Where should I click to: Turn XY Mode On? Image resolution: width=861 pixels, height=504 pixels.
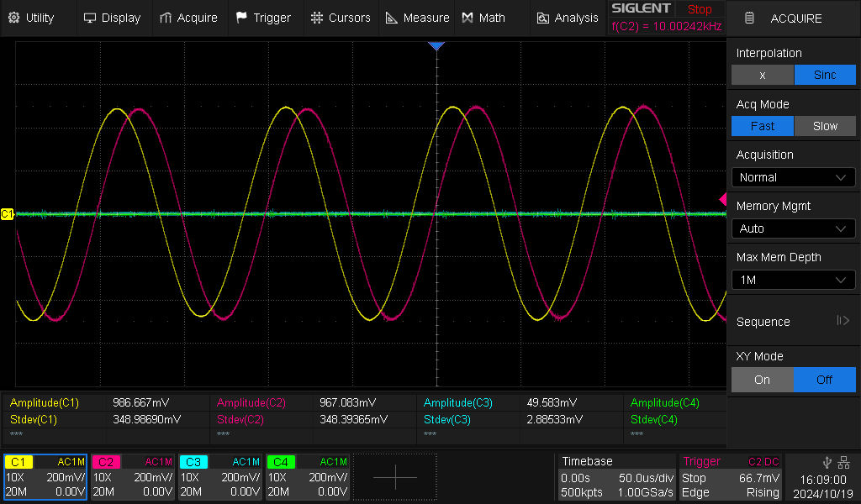click(762, 380)
